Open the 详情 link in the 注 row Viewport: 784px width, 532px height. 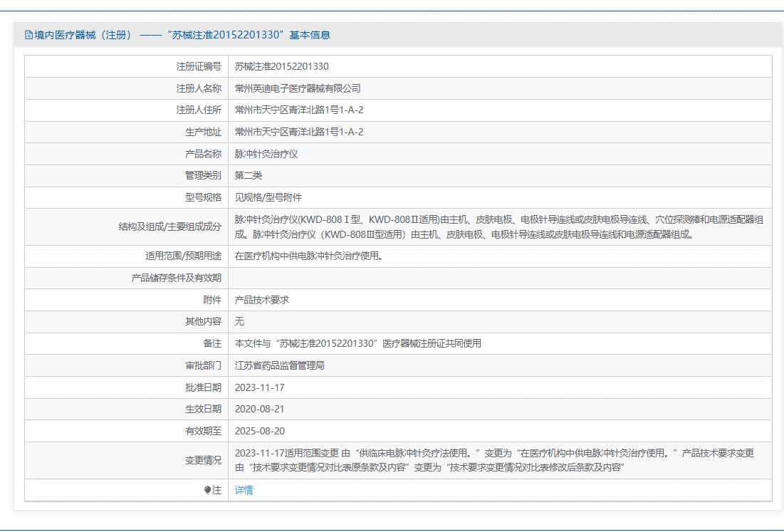[x=244, y=490]
